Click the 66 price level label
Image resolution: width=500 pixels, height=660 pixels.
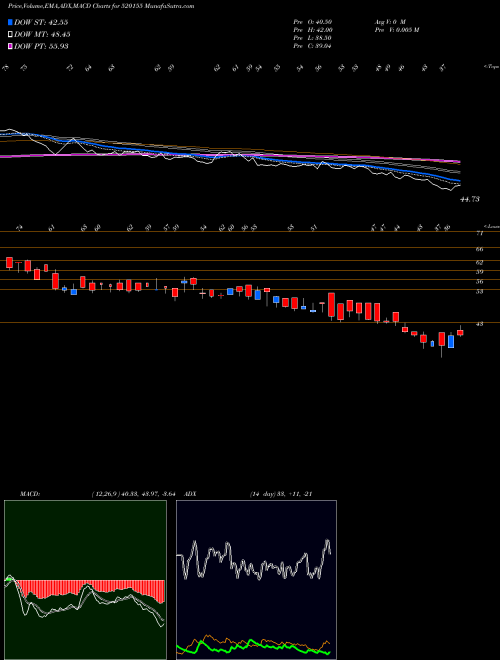(479, 250)
